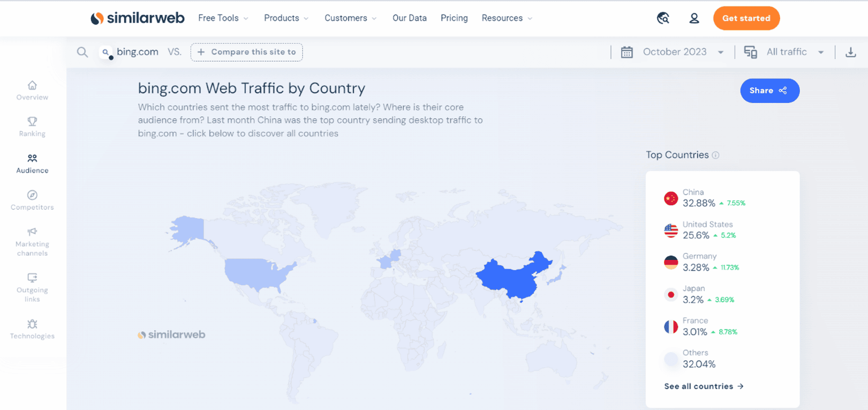Click Germany's 3.28% value

[696, 267]
